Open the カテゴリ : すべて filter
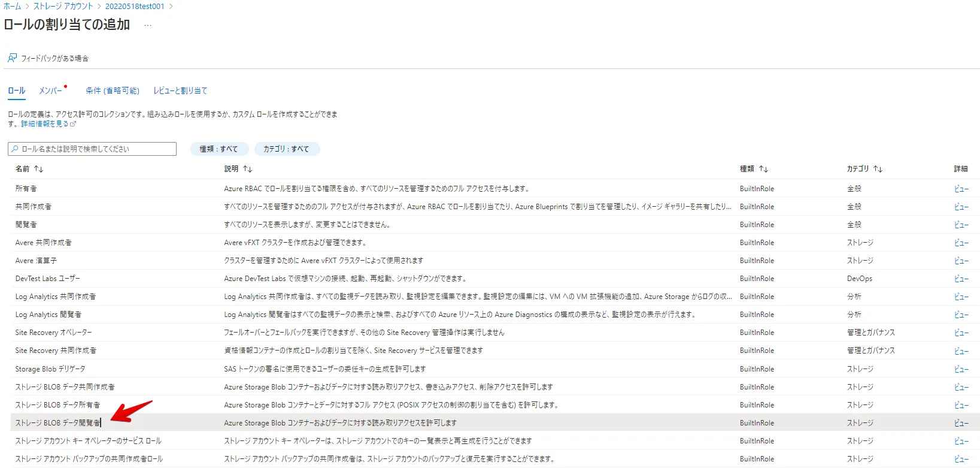980x468 pixels. point(287,149)
